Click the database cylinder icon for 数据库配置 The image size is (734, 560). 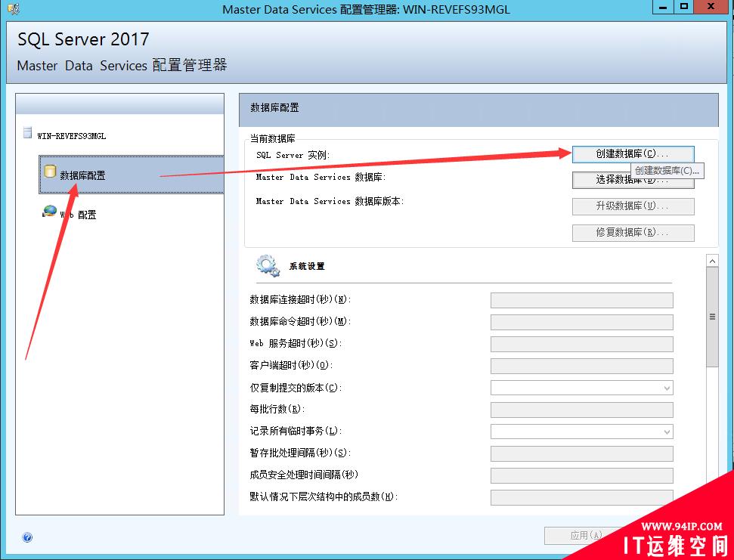(x=50, y=172)
